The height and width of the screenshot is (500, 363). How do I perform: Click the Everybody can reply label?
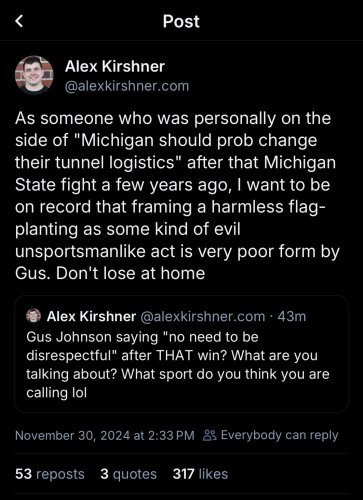point(279,435)
